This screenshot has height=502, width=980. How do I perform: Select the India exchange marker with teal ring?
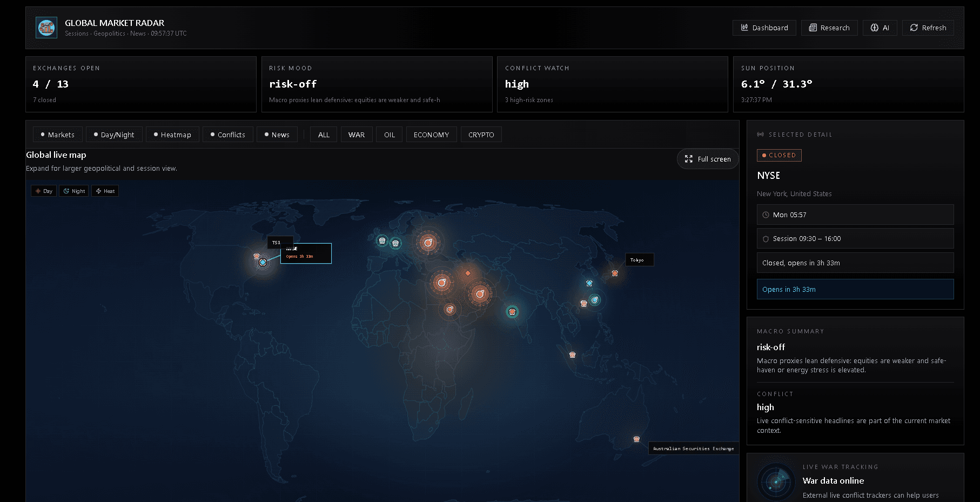pyautogui.click(x=512, y=312)
